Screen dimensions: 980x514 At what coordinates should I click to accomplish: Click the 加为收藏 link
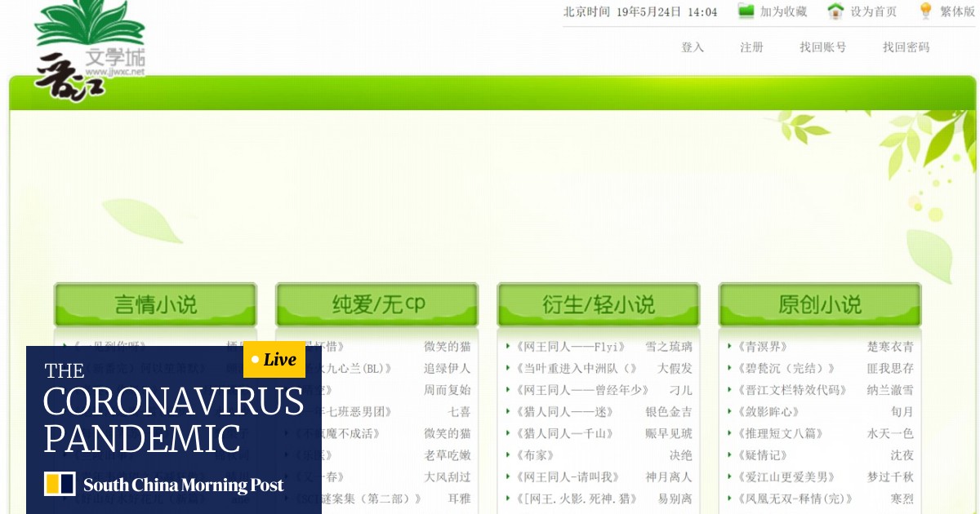pos(783,11)
